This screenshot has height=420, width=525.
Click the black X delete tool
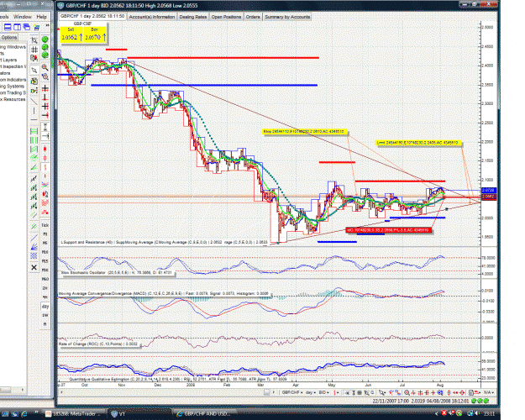coord(34,267)
